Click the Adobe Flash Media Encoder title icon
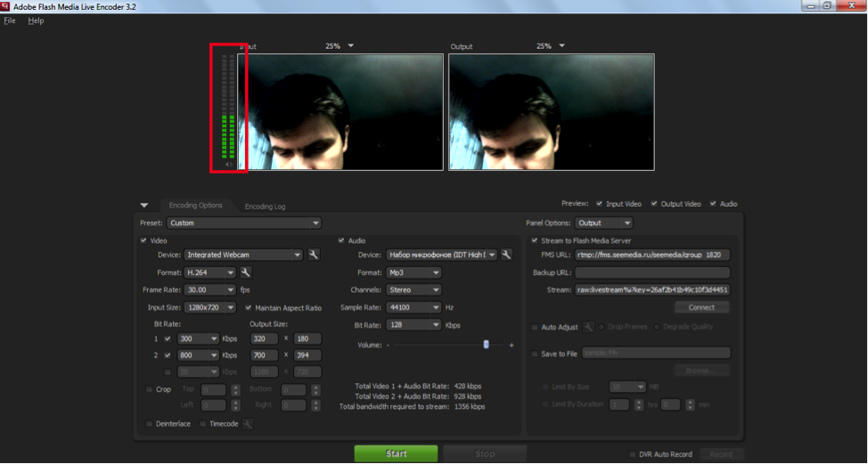This screenshot has height=464, width=868. pos(6,6)
